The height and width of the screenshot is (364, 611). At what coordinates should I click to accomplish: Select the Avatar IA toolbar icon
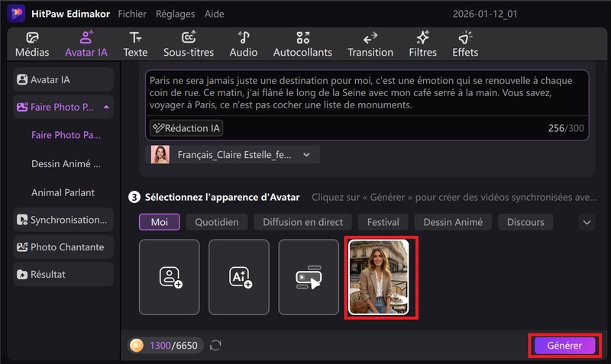pyautogui.click(x=86, y=37)
